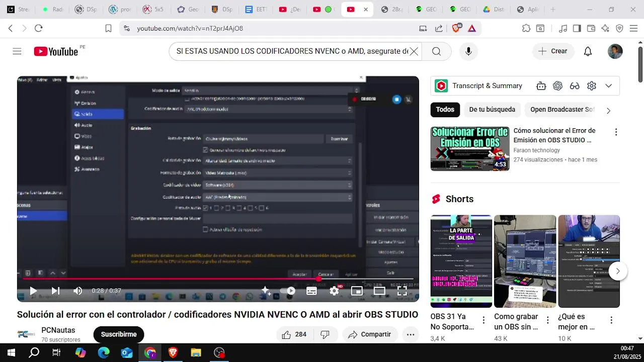Open YouTube notifications bell
The image size is (644, 362).
click(x=588, y=51)
